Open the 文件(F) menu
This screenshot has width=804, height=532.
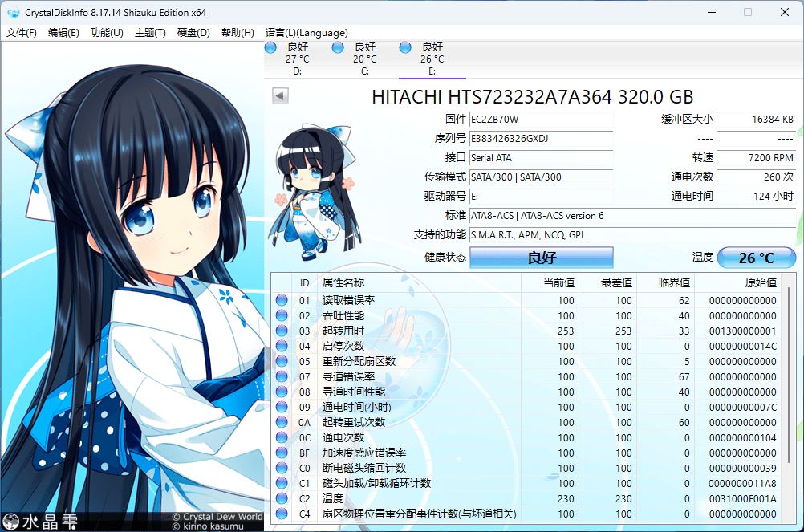click(22, 33)
